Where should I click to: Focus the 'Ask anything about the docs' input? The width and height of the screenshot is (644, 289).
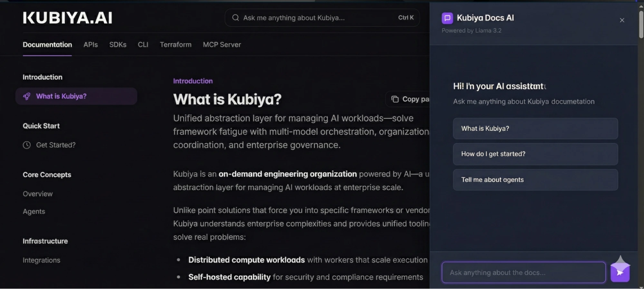tap(524, 273)
